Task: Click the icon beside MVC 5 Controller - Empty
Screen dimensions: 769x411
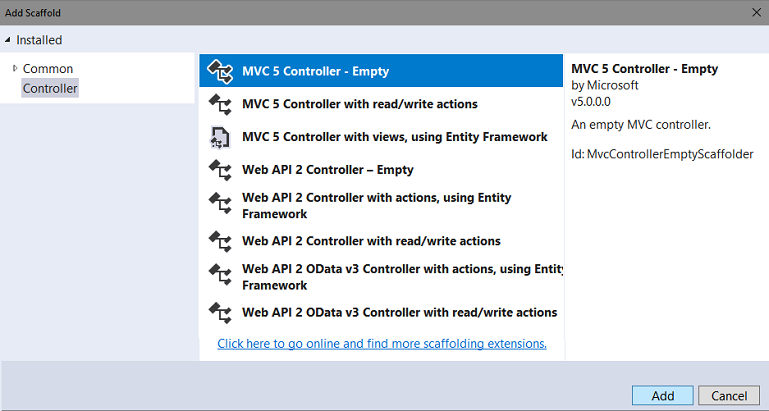Action: [220, 71]
